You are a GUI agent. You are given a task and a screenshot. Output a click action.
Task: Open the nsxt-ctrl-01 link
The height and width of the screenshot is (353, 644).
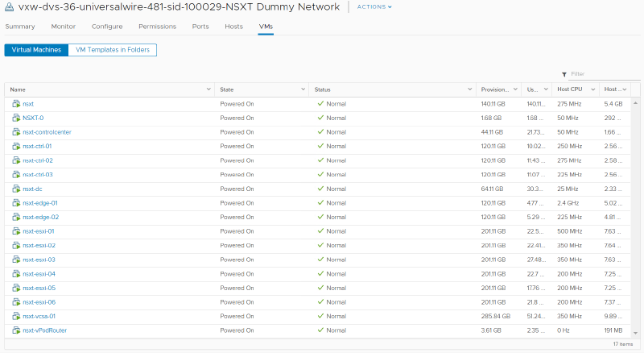tap(37, 146)
